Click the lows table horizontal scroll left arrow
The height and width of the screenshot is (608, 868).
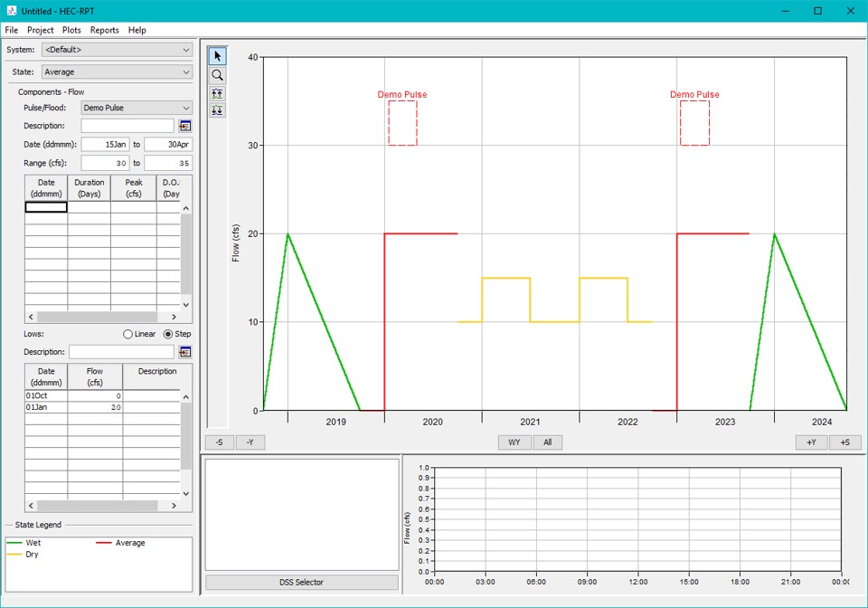pos(31,506)
